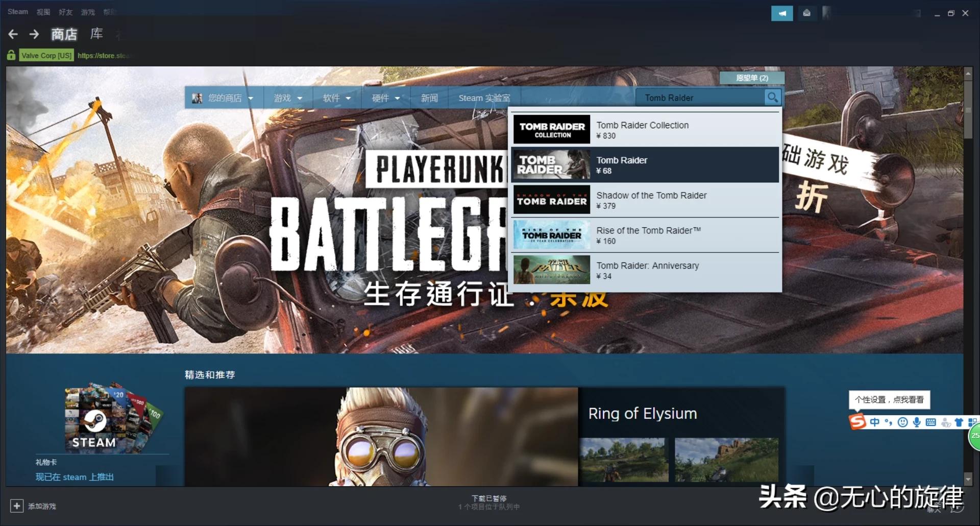Toggle Sogou punctuation mode icon

coord(889,422)
